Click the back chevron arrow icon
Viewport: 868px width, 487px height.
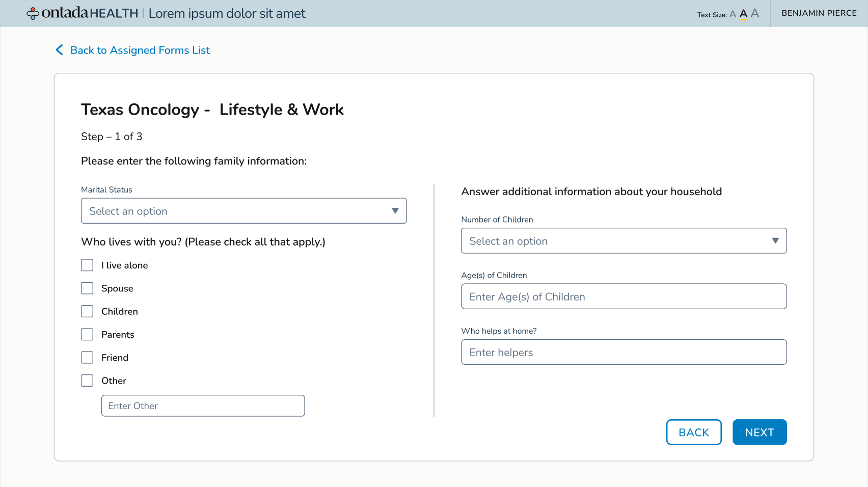pyautogui.click(x=59, y=50)
